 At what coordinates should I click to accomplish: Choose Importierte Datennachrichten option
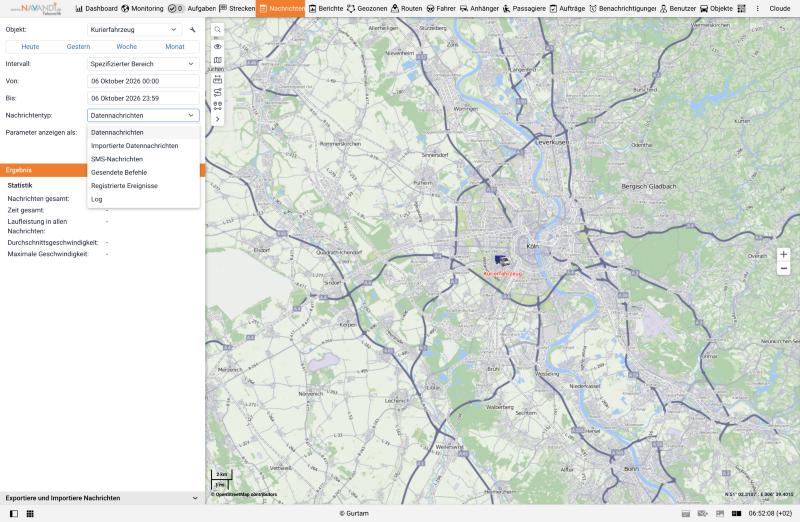[143, 145]
